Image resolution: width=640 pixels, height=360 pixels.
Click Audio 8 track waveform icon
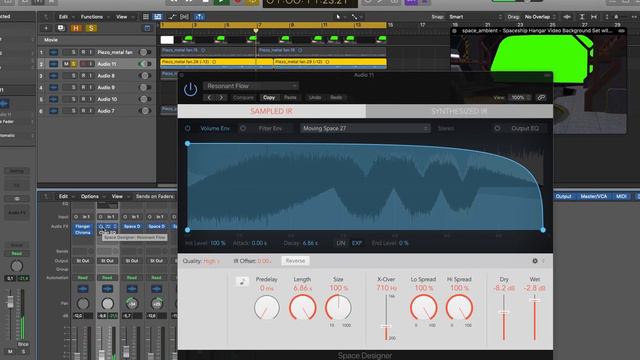(53, 76)
